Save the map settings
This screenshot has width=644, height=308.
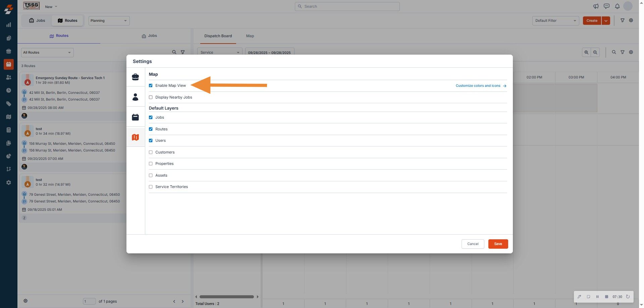point(498,244)
